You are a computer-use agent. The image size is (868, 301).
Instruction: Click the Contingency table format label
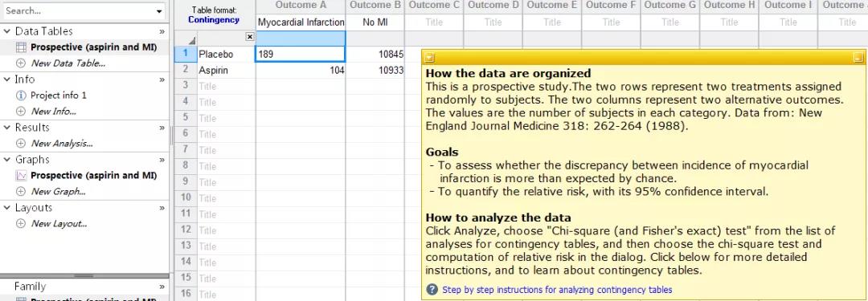214,19
